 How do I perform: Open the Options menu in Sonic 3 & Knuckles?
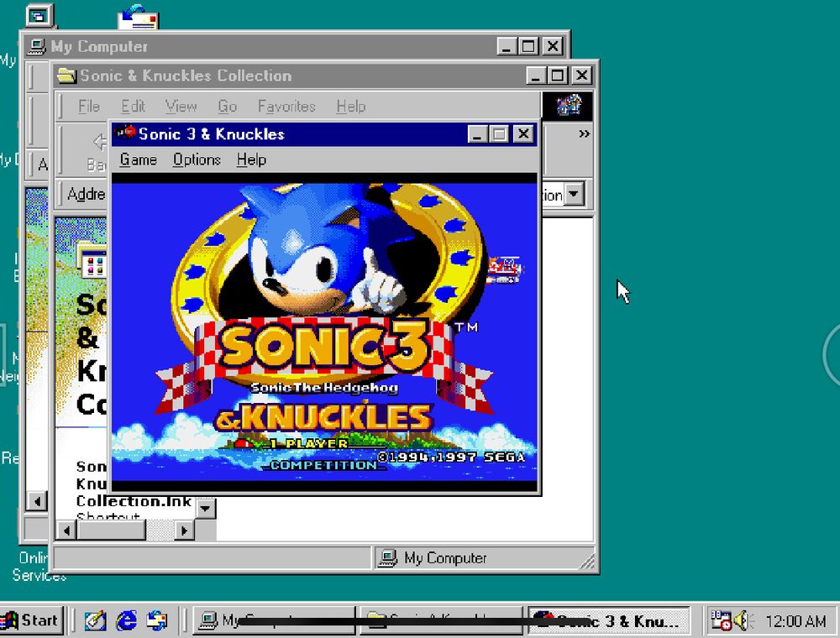197,160
